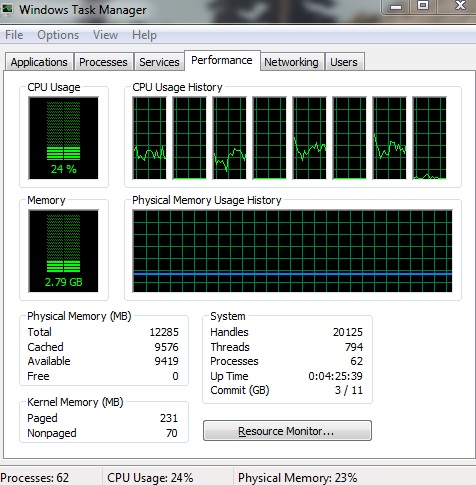Open the Resource Monitor
The image size is (476, 485).
287,431
